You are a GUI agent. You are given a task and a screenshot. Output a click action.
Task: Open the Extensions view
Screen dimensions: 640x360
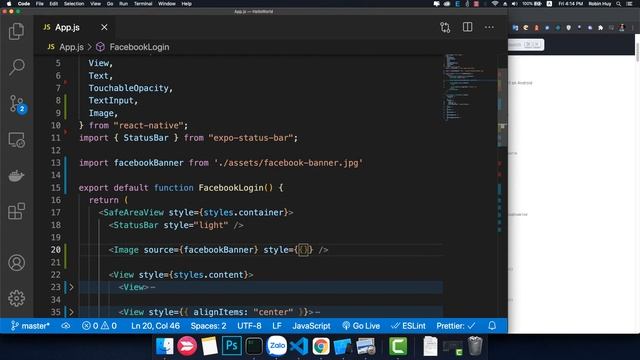16,211
